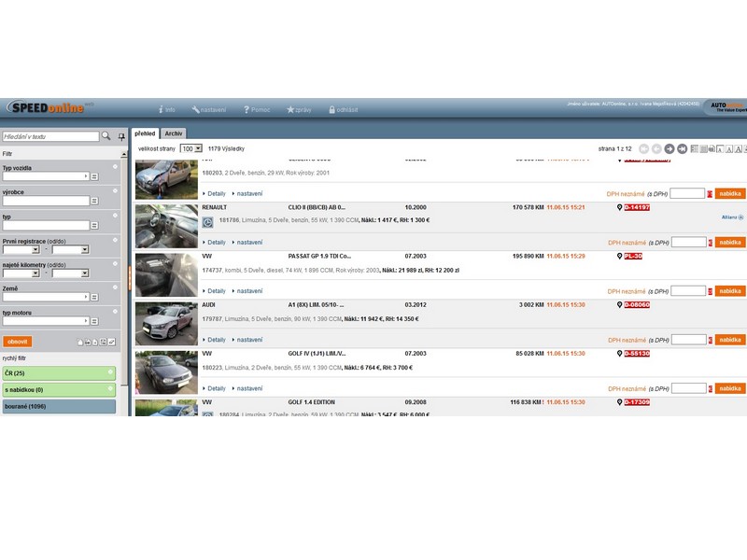Image resolution: width=747 pixels, height=560 pixels.
Task: Select the largest font size icon
Action: coord(738,149)
